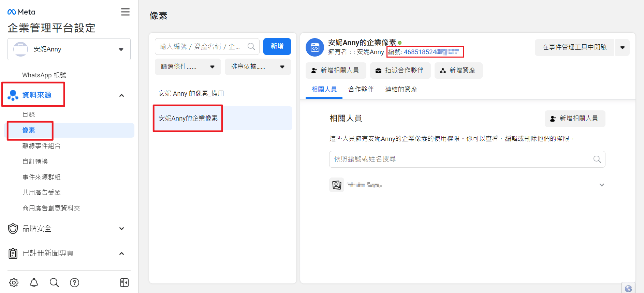This screenshot has width=644, height=293.
Task: Click the blurred user name in people list
Action: pyautogui.click(x=365, y=185)
